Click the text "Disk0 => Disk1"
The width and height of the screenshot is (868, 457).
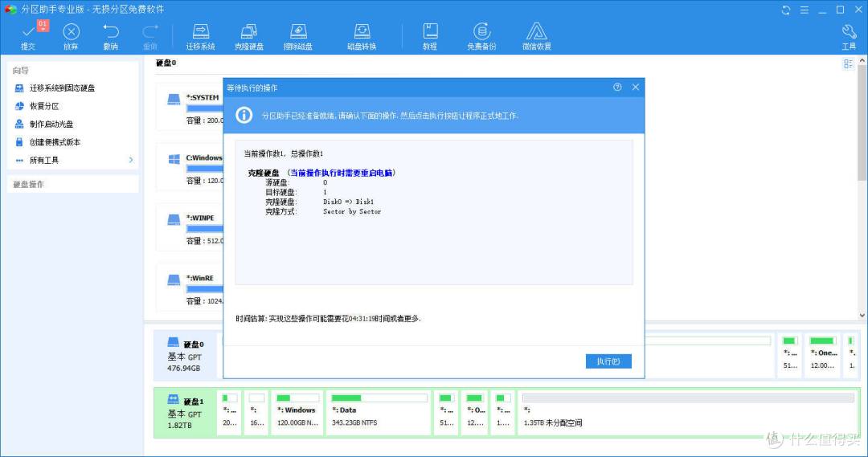(x=349, y=202)
